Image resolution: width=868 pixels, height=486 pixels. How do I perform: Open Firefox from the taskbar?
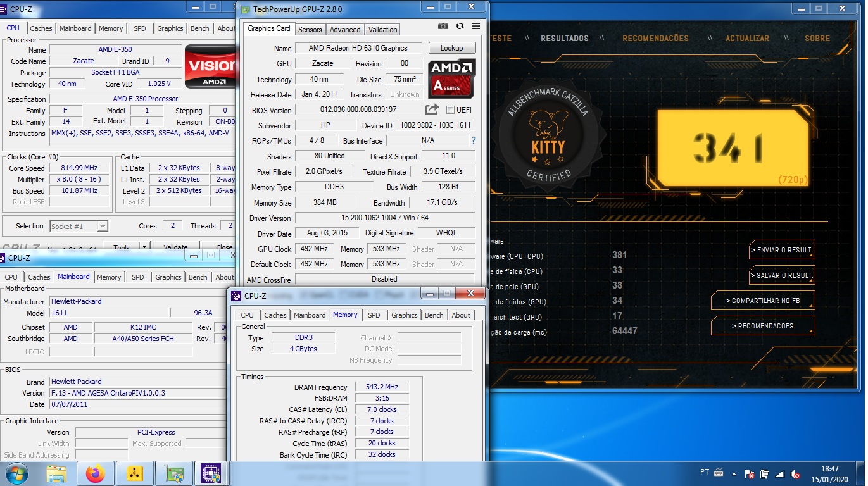pos(96,473)
